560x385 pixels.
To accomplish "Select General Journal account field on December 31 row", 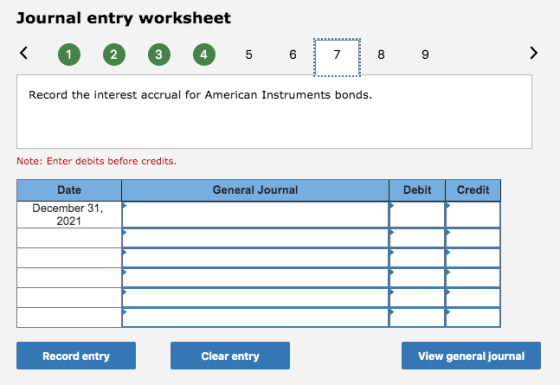I will [x=255, y=215].
